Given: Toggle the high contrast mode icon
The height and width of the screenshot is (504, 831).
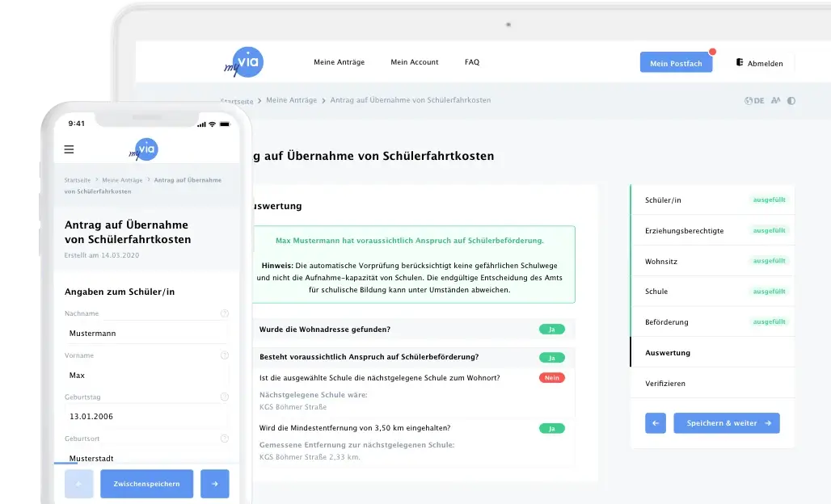Looking at the screenshot, I should [x=791, y=101].
